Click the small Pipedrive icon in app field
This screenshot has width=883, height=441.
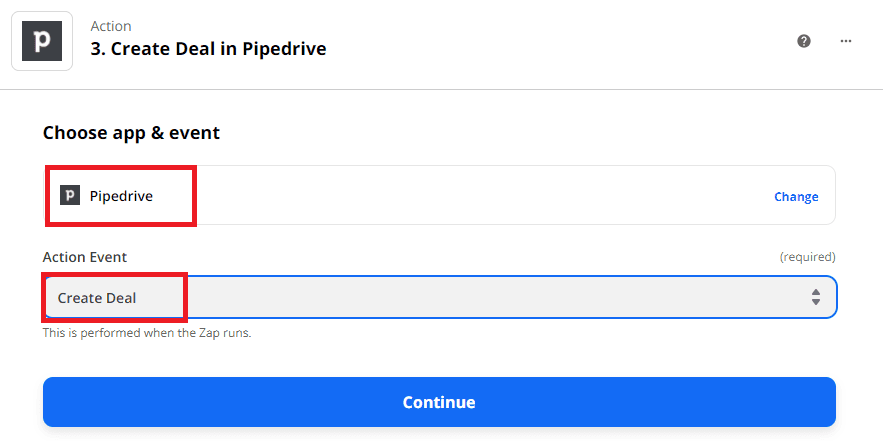pyautogui.click(x=69, y=195)
